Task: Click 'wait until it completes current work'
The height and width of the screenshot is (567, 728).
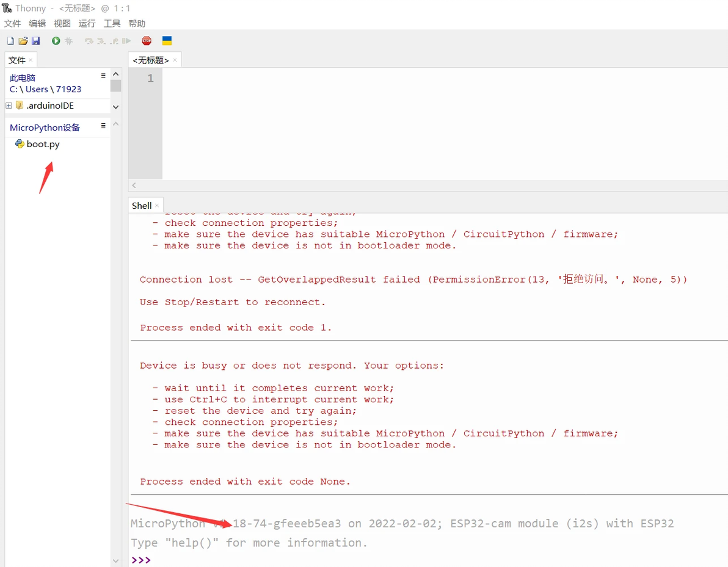Action: (x=279, y=388)
